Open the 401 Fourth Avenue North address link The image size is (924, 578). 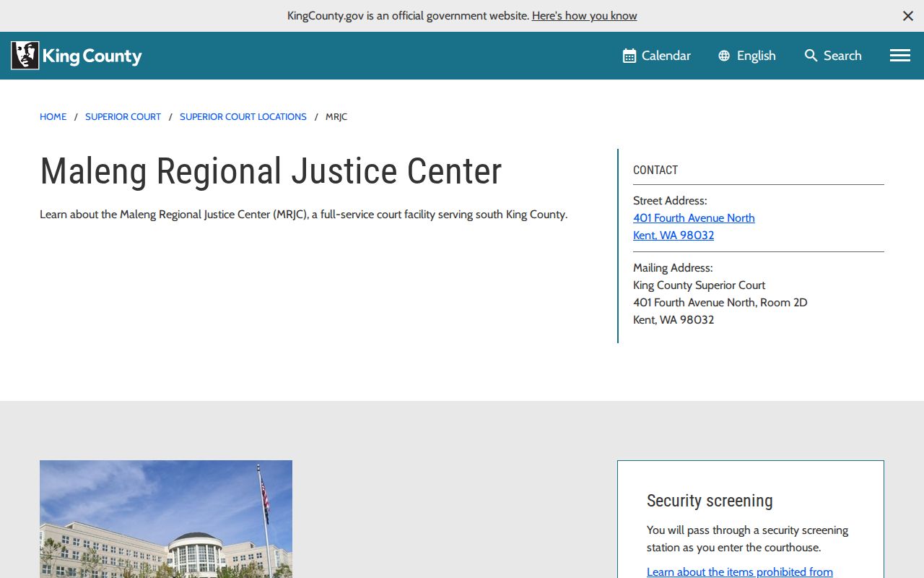[694, 217]
